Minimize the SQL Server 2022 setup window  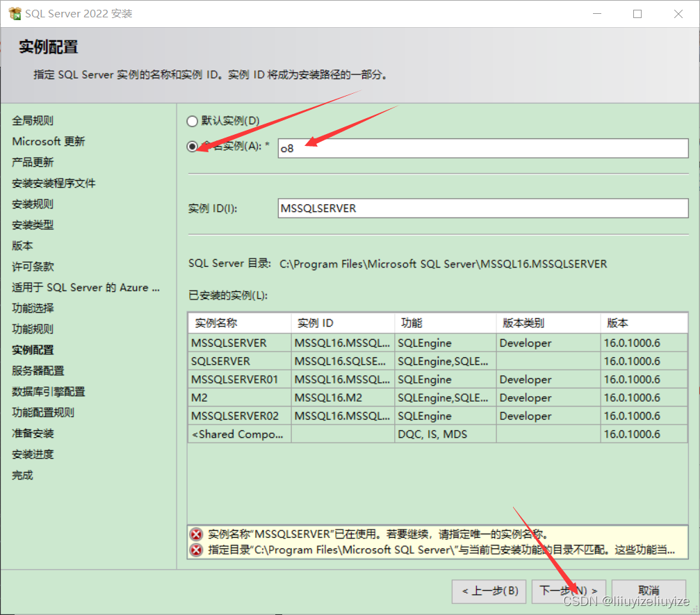pos(597,14)
